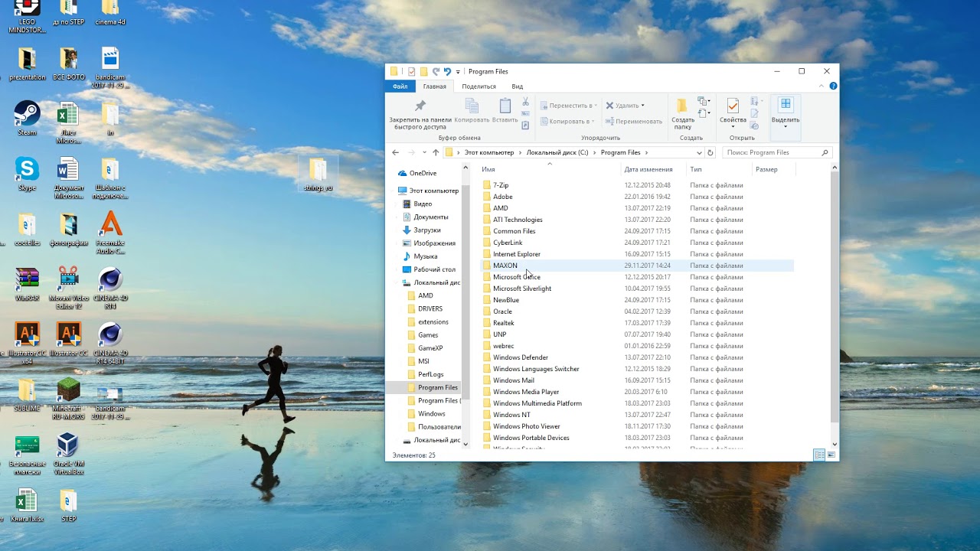Click the scissors Cut icon in ribbon
This screenshot has height=551, width=980.
(525, 102)
